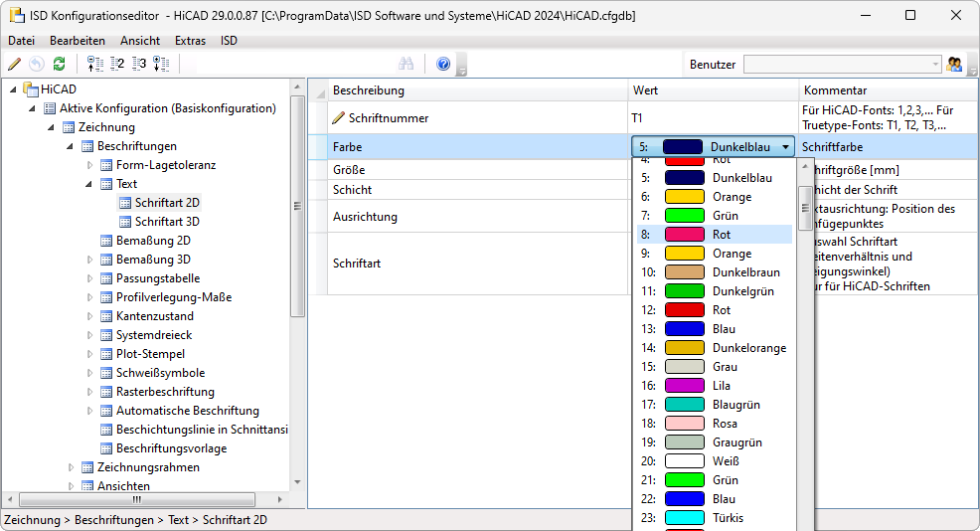Viewport: 980px width, 531px height.
Task: Click the expand to level 3 icon
Action: [139, 64]
